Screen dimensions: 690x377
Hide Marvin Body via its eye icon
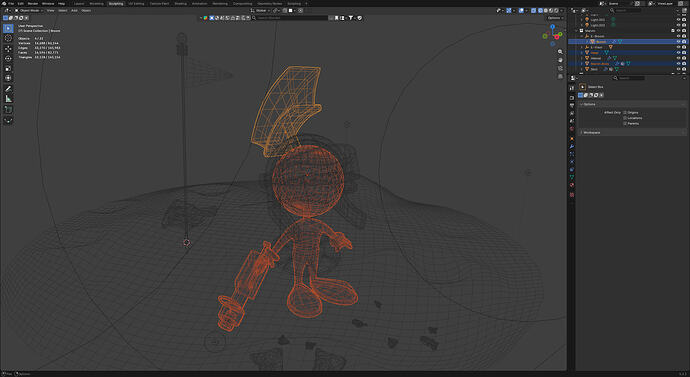(x=679, y=64)
